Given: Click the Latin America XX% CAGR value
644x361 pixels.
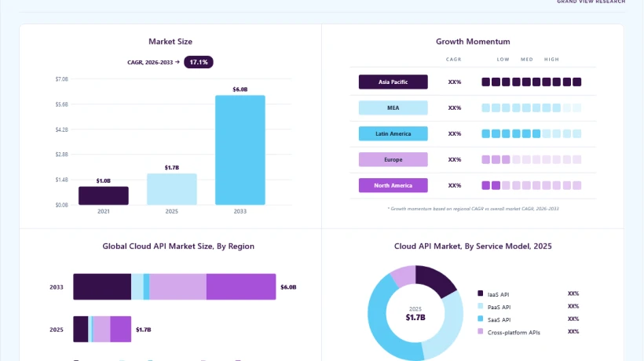Looking at the screenshot, I should pos(455,133).
